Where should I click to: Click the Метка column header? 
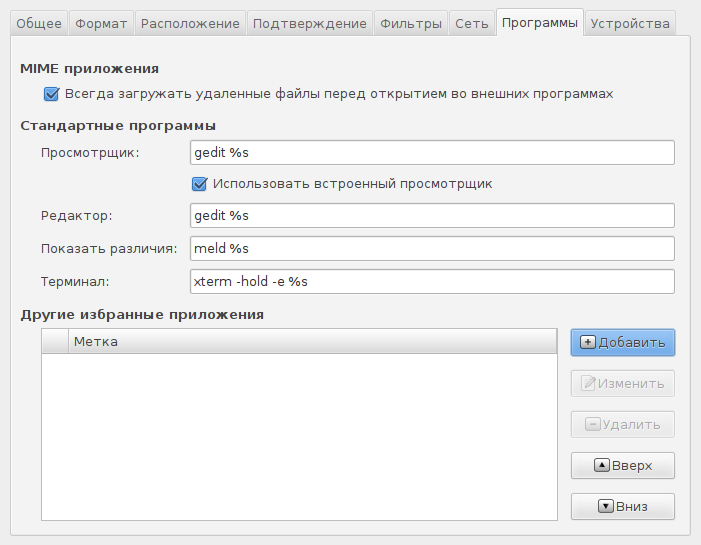tap(312, 342)
